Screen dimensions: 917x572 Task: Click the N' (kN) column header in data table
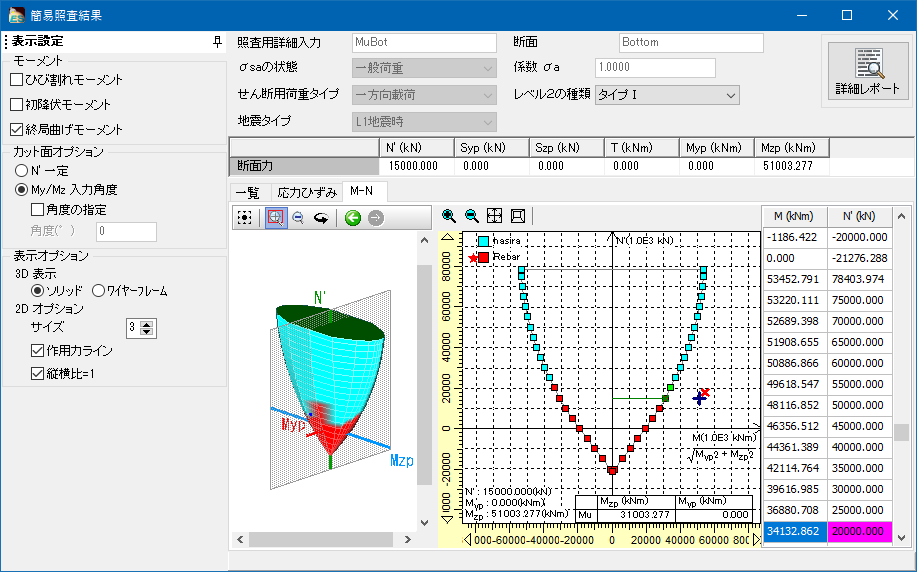point(859,216)
